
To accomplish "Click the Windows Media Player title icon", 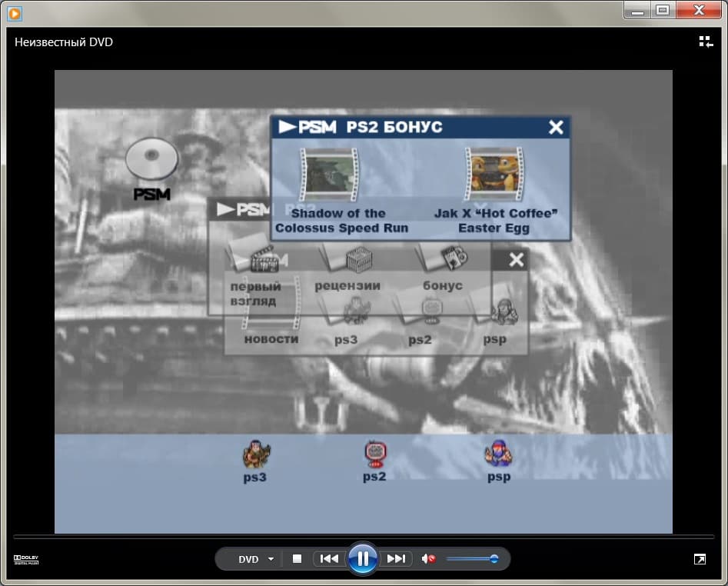I will [x=15, y=14].
